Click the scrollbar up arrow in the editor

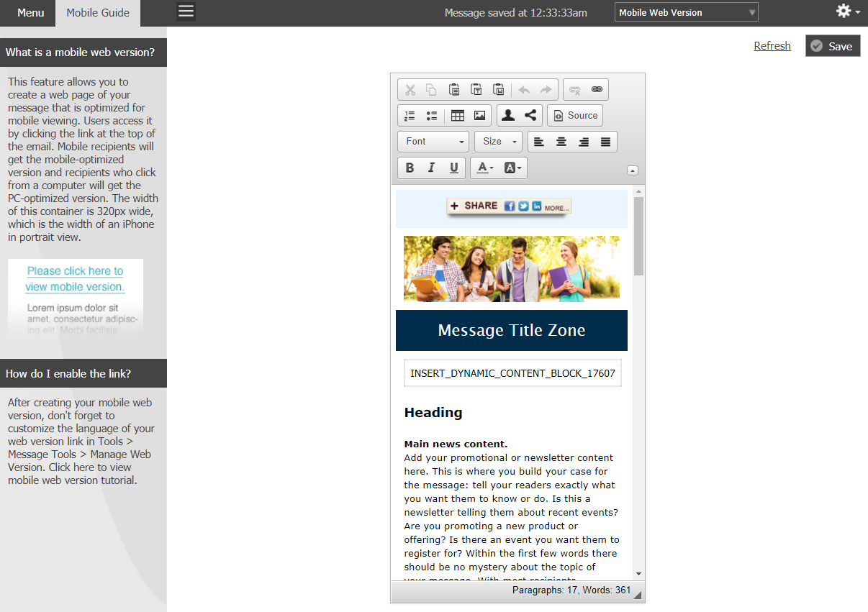click(638, 191)
